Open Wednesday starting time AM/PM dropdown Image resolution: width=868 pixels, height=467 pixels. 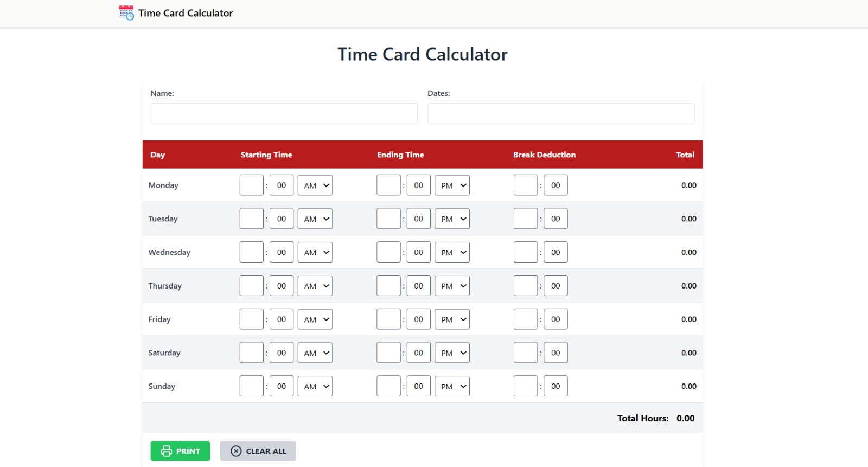pyautogui.click(x=315, y=252)
